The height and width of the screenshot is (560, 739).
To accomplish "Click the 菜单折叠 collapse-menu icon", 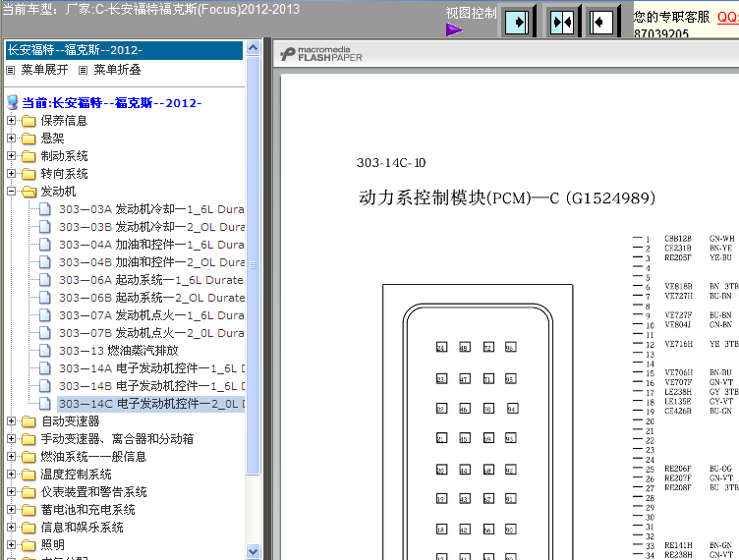I will click(83, 70).
